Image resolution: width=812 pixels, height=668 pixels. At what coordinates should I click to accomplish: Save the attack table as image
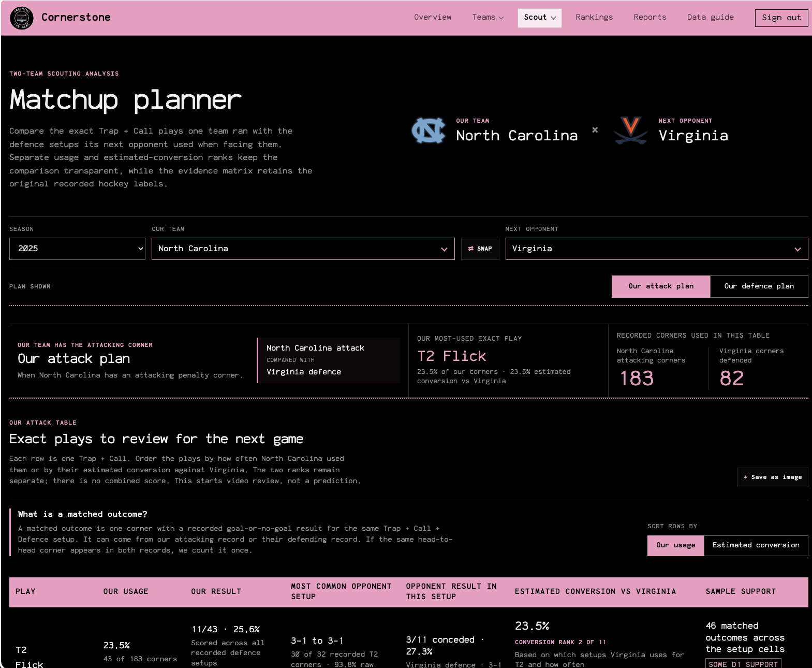pyautogui.click(x=773, y=477)
